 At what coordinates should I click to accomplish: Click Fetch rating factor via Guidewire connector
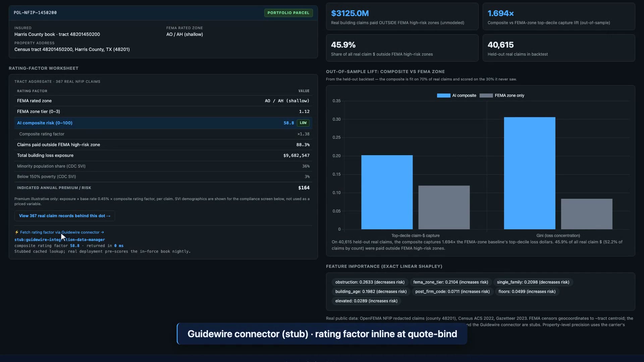point(62,232)
